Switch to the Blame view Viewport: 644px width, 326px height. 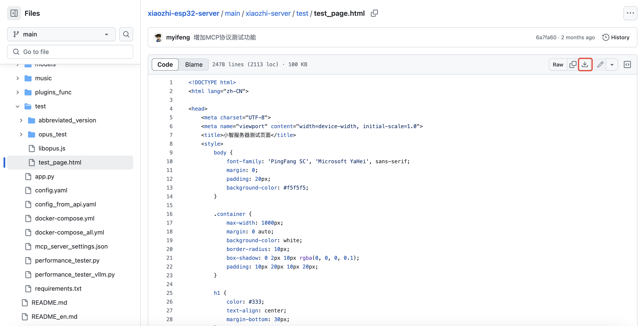point(194,64)
